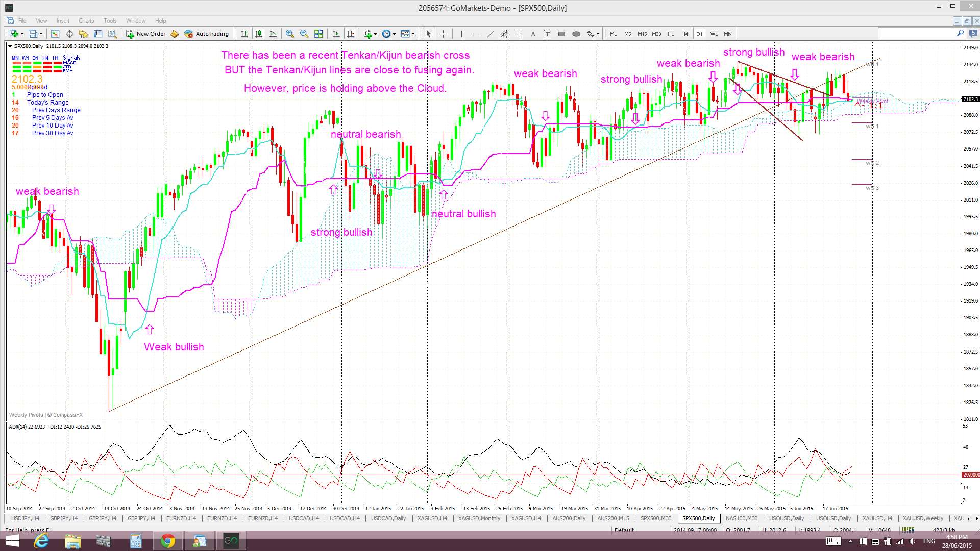Image resolution: width=980 pixels, height=551 pixels.
Task: Toggle the AutoTrading button
Action: click(207, 34)
